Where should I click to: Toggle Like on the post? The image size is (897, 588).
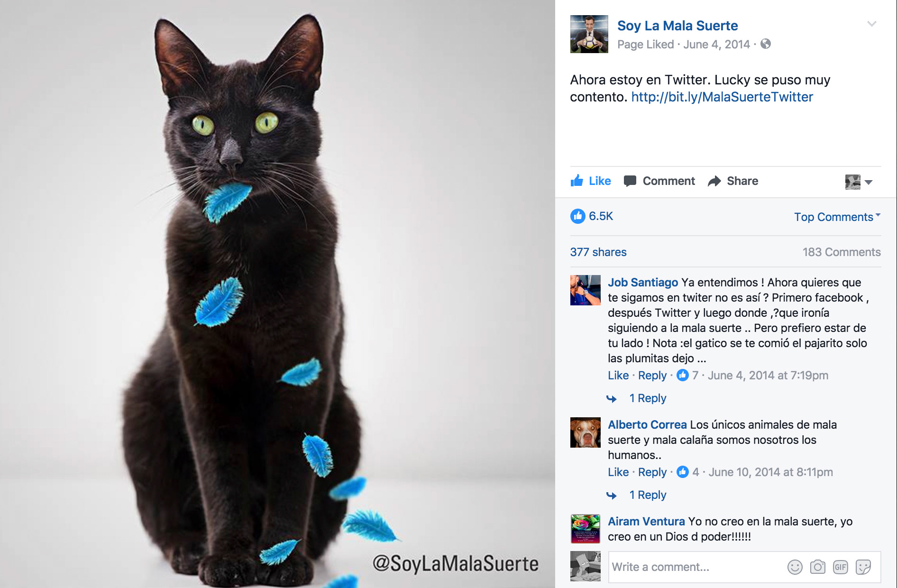tap(590, 181)
